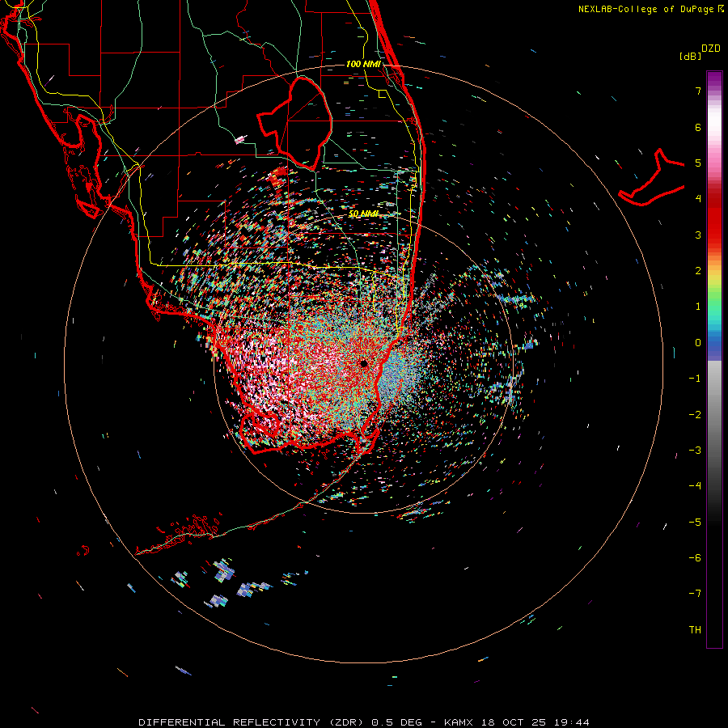
Task: Click the 7 value on the color scale
Action: [698, 91]
